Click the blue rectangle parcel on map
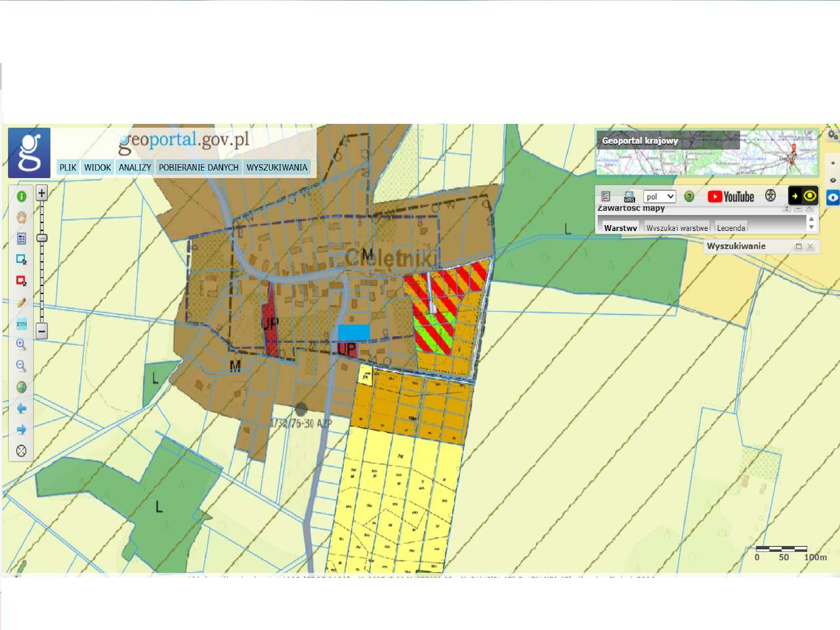 point(354,333)
